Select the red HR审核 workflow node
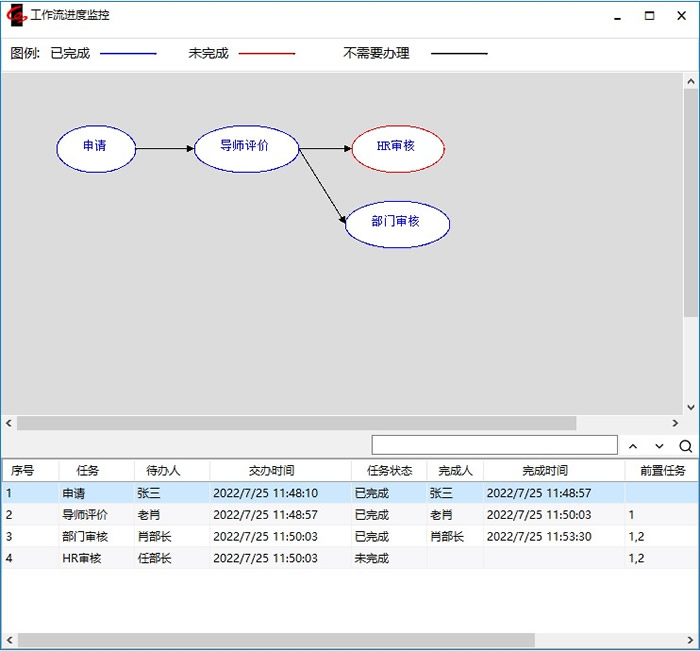The height and width of the screenshot is (651, 700). [x=397, y=147]
